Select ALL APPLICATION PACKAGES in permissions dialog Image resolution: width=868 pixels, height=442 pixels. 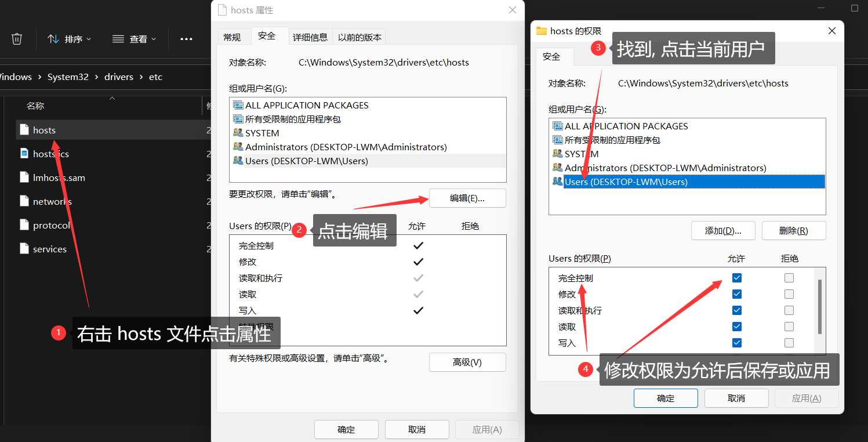687,126
